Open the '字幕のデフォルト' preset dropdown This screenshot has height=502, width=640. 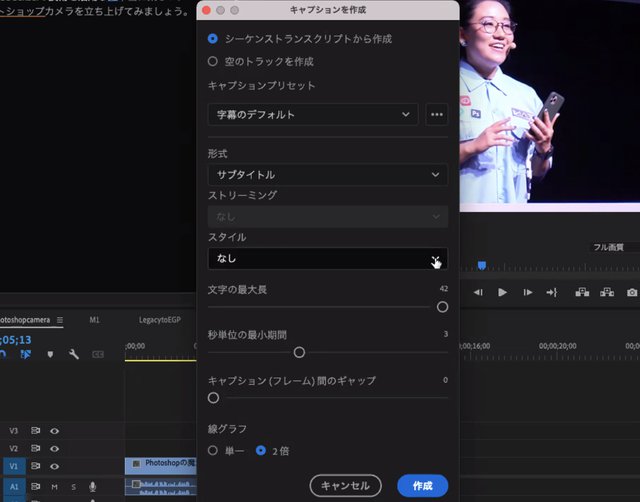tap(313, 114)
